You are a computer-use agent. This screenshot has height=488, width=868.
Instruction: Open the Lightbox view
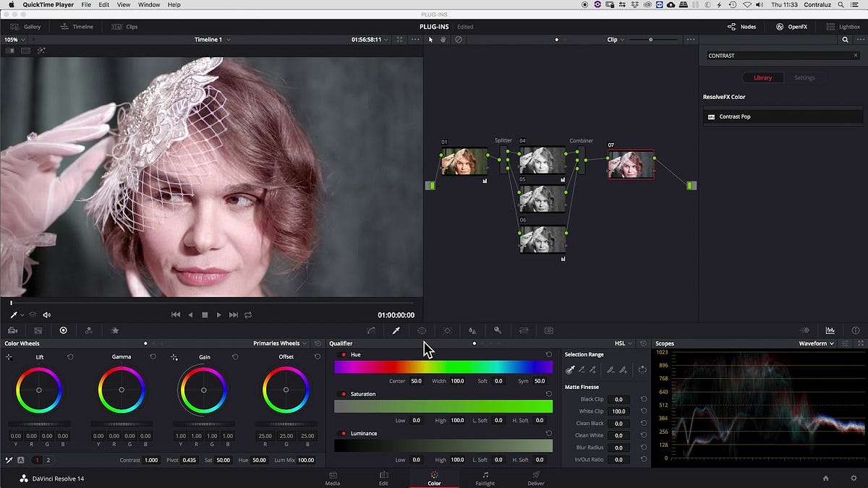(843, 26)
